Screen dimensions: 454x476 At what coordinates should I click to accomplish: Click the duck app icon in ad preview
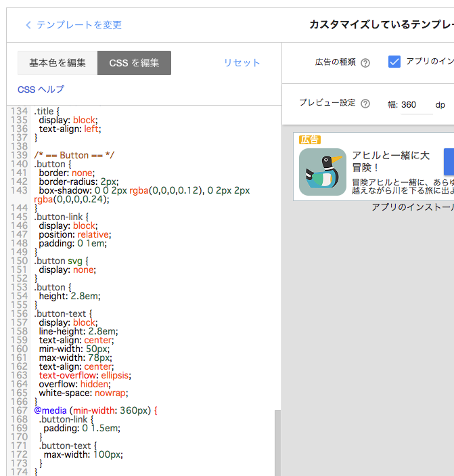(x=323, y=172)
